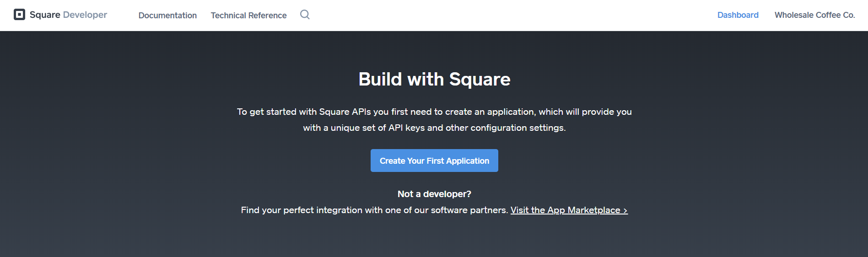The image size is (868, 257).
Task: Click the line mentioning API keys
Action: click(434, 128)
